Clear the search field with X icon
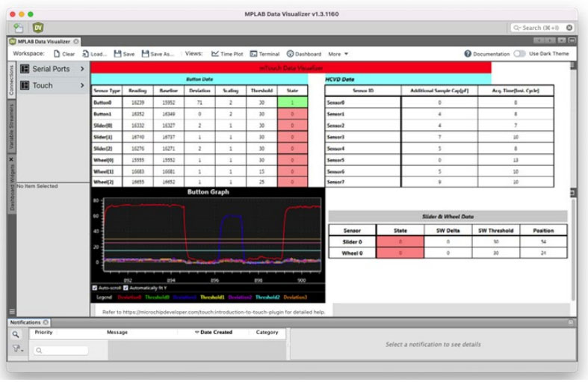588x382 pixels. point(569,28)
